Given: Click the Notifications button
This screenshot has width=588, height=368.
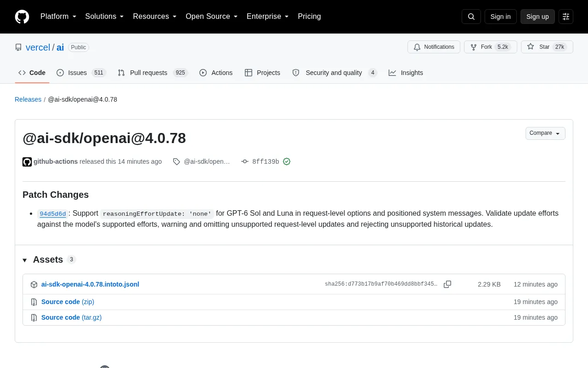Looking at the screenshot, I should 434,47.
